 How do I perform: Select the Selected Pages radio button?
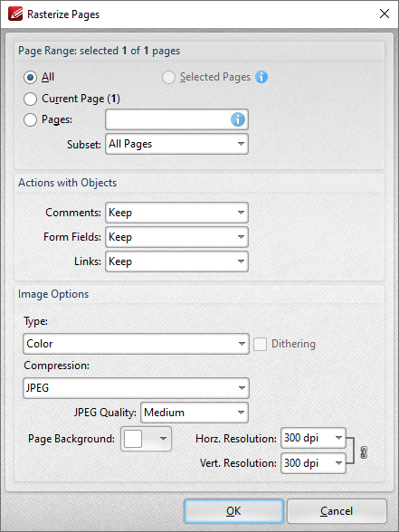coord(168,78)
